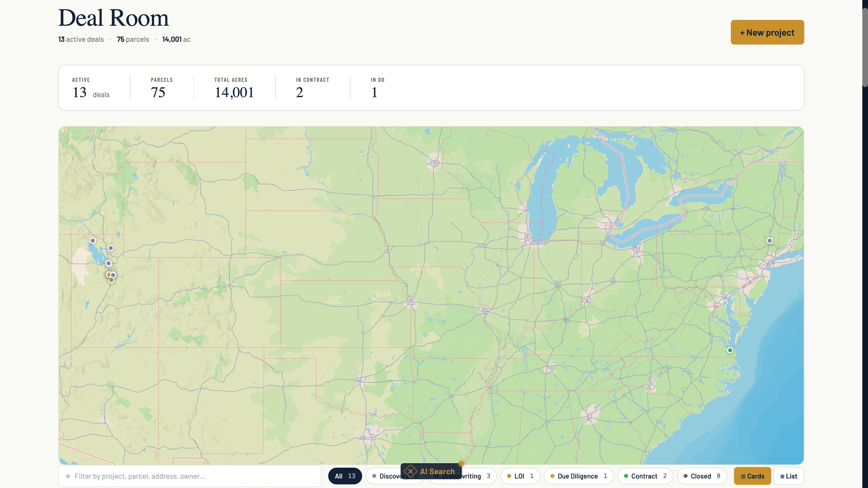
Task: Click the + New project button
Action: coord(767,32)
